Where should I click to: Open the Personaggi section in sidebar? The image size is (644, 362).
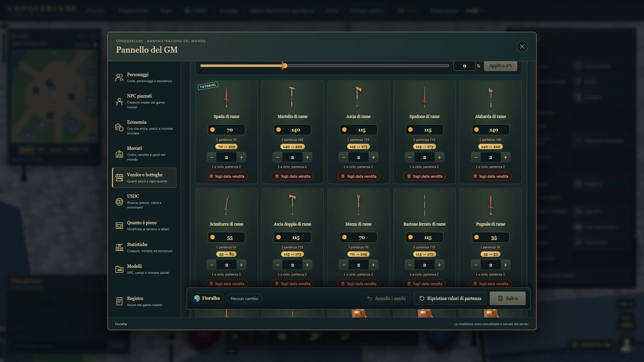(144, 77)
